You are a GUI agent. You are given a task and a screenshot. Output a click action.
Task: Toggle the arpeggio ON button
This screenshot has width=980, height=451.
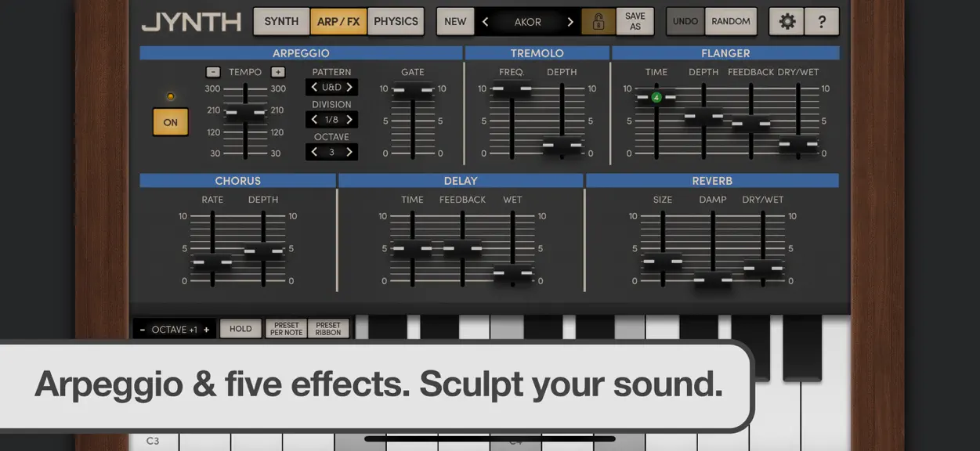[170, 122]
